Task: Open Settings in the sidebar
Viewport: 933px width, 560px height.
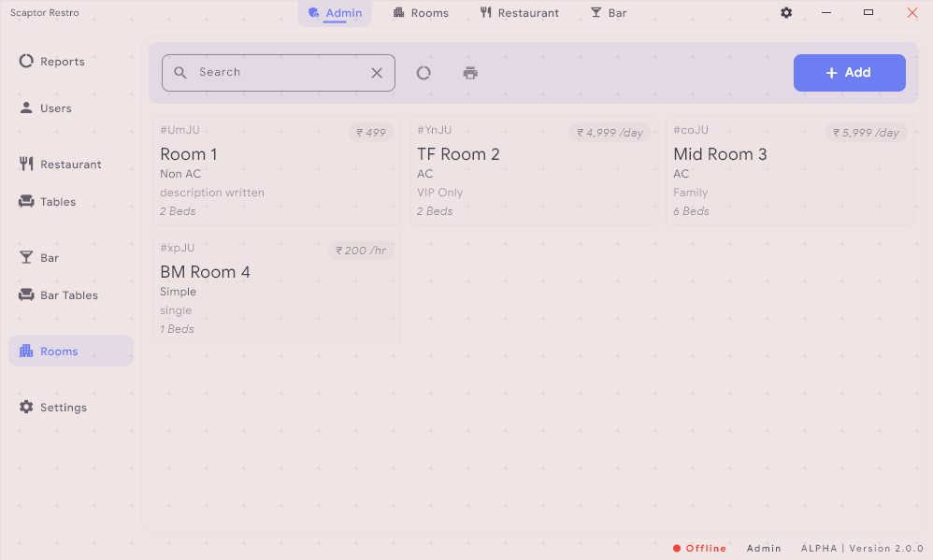Action: click(x=63, y=408)
